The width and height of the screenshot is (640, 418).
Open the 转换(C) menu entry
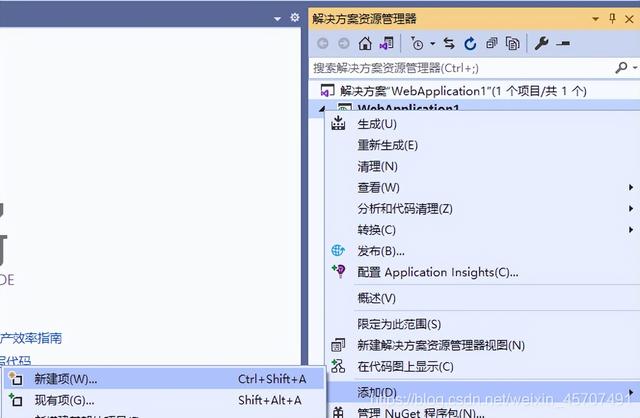pyautogui.click(x=482, y=230)
